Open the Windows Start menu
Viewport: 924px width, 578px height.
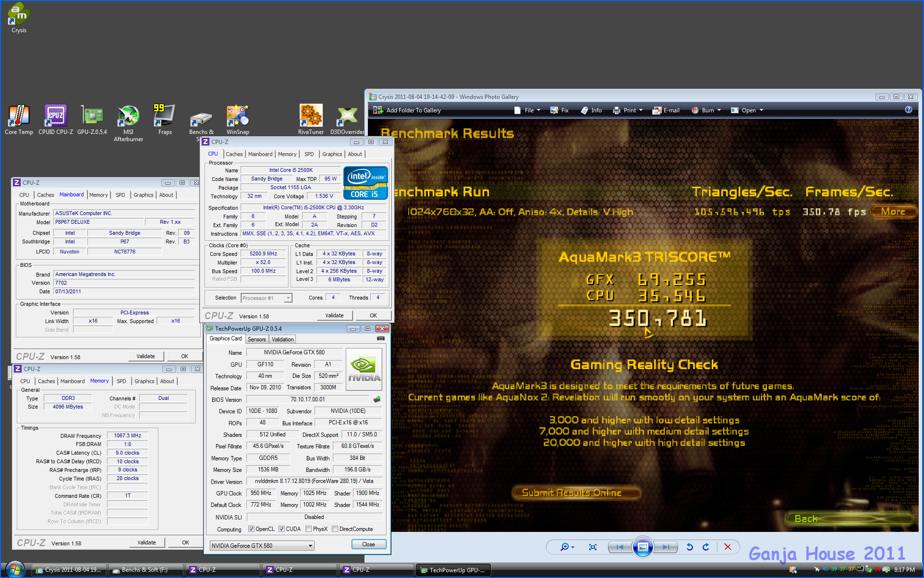click(x=15, y=570)
